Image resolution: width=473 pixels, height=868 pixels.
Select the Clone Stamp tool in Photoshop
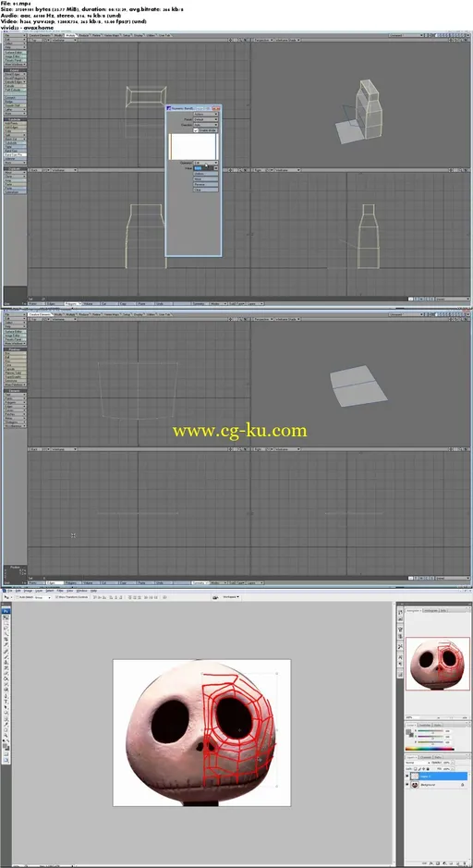6,663
